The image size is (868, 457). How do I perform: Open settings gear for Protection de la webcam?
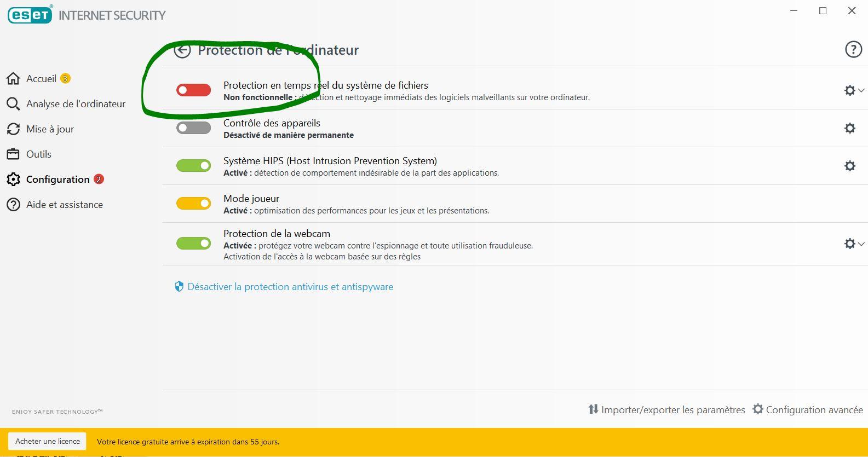coord(850,244)
